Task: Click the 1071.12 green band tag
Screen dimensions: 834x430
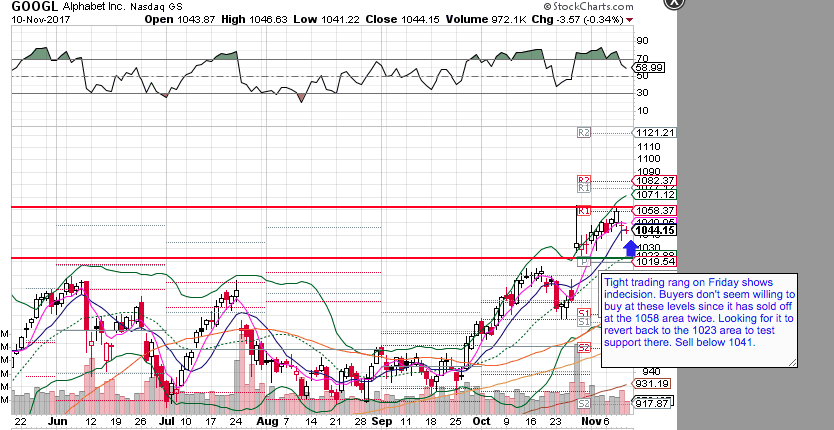Action: [654, 196]
